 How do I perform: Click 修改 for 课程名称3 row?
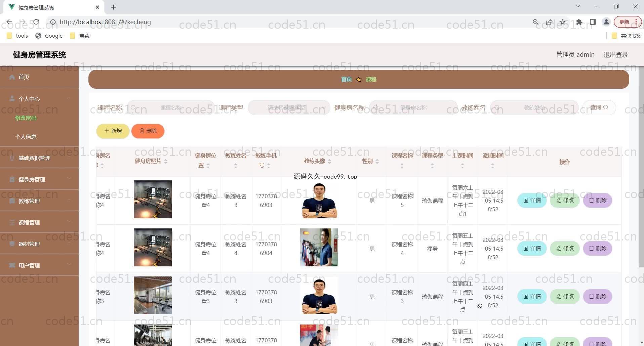click(x=565, y=296)
